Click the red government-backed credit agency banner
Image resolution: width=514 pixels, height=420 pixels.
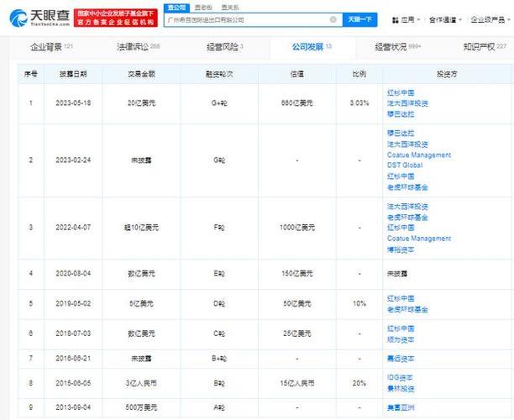pos(116,18)
